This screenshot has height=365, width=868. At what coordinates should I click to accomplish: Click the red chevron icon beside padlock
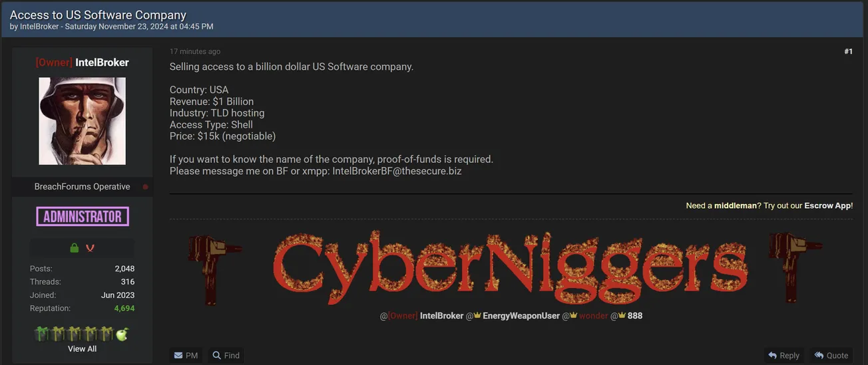point(90,248)
